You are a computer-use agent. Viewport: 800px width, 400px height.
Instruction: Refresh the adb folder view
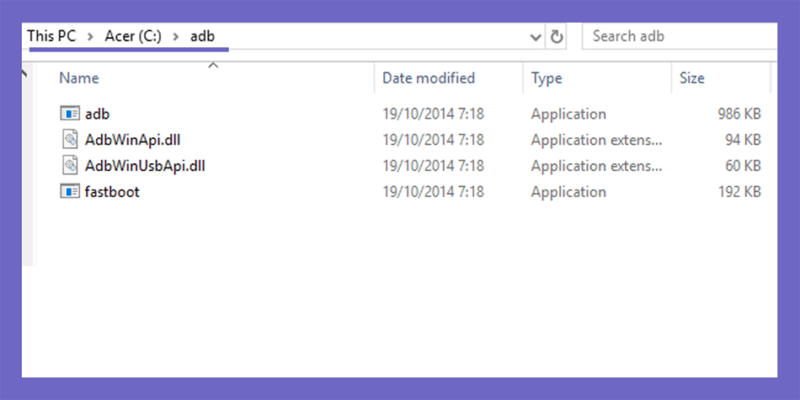(557, 37)
